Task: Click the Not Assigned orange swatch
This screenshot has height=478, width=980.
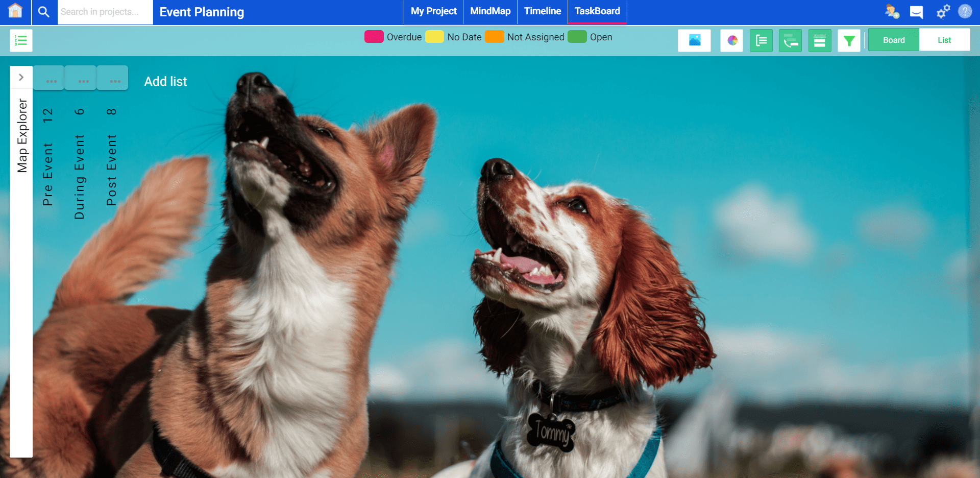Action: pos(495,37)
